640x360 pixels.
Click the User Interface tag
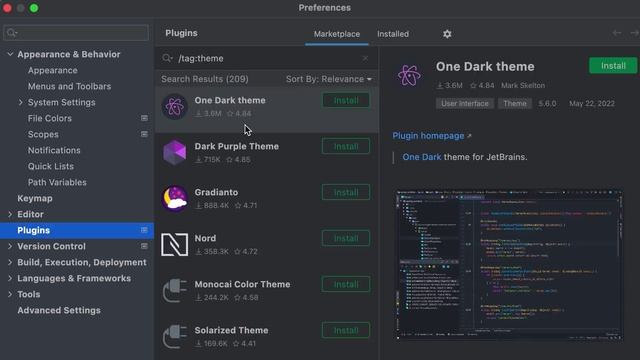[464, 104]
